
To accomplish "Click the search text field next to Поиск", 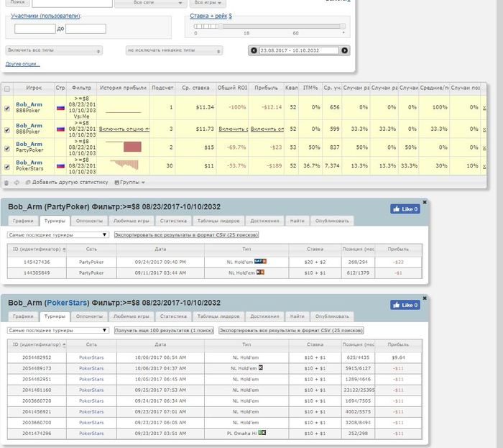I will click(72, 3).
